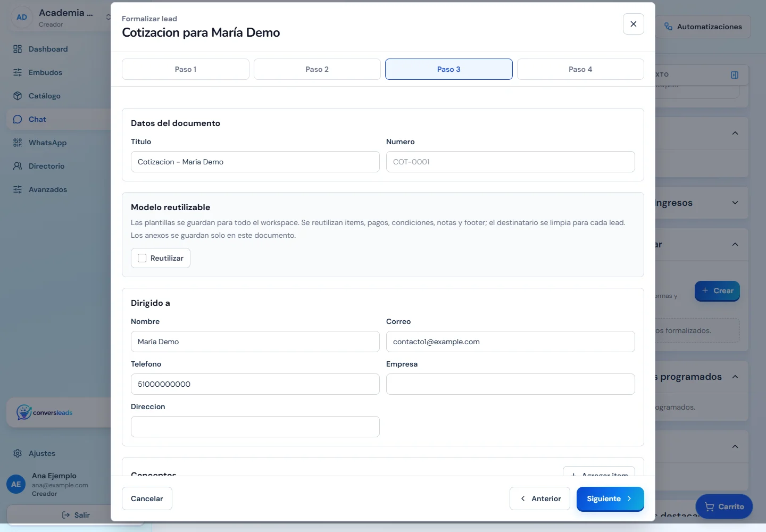Close the Formalizar lead dialog
Screen dimensions: 766x532
click(x=634, y=24)
